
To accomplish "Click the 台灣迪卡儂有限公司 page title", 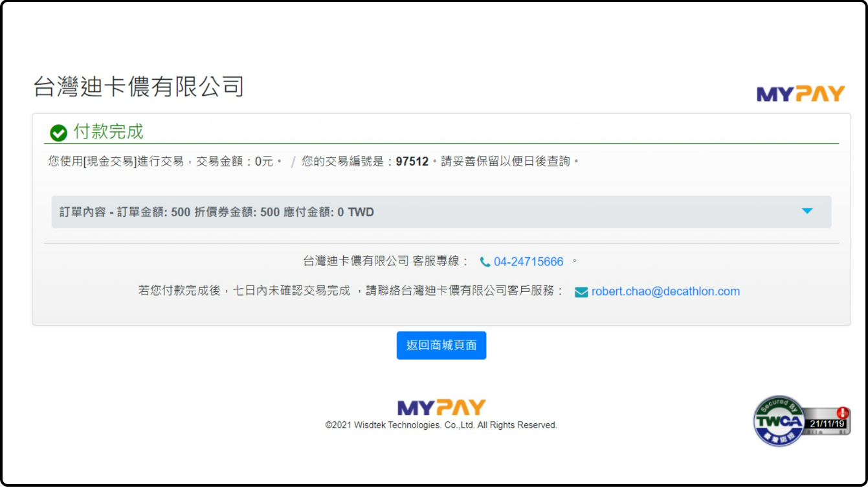I will click(139, 87).
